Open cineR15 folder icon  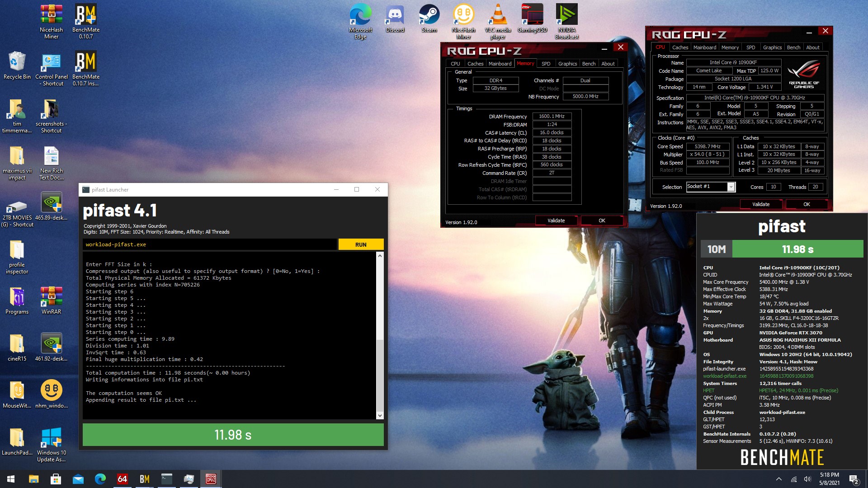(x=17, y=347)
